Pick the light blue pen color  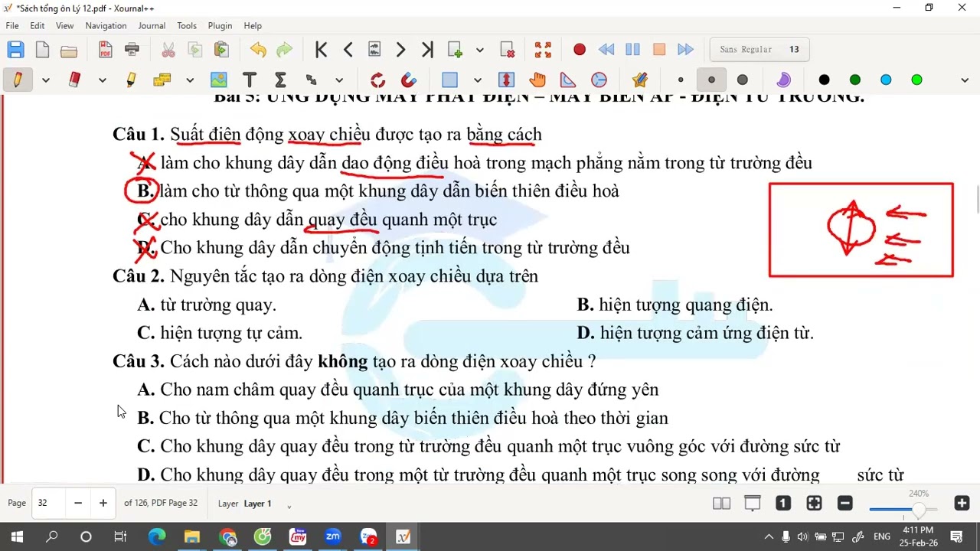tap(886, 80)
